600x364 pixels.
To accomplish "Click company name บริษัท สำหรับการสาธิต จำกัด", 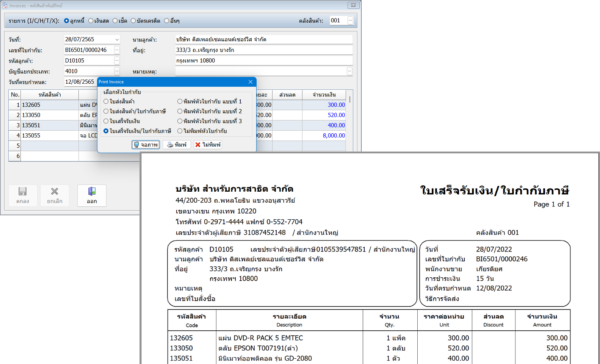I will pyautogui.click(x=234, y=189).
